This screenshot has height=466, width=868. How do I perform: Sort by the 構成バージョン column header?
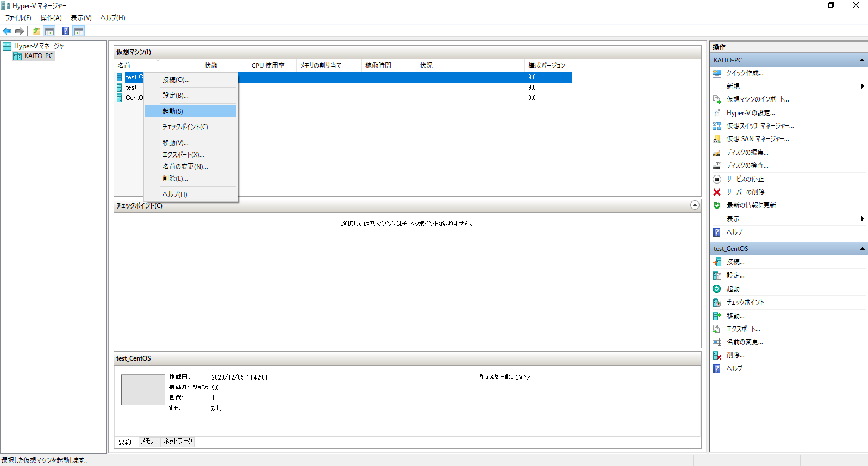[x=548, y=66]
